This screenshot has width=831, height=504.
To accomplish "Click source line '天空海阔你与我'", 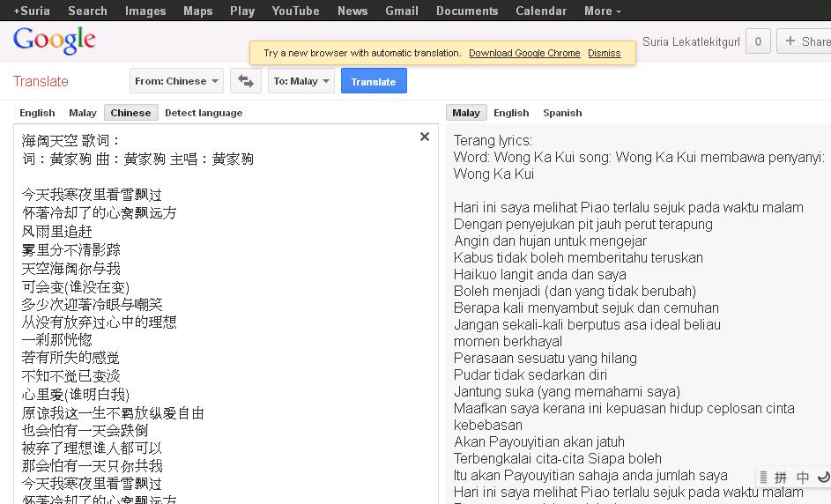I will (71, 268).
